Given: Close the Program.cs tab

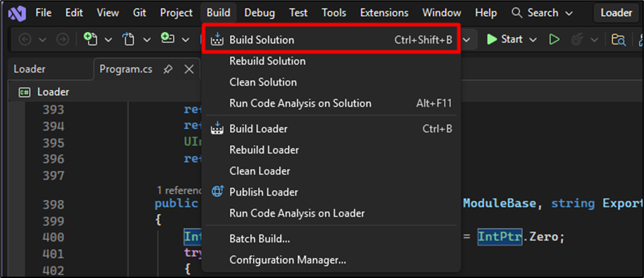Looking at the screenshot, I should coord(189,70).
